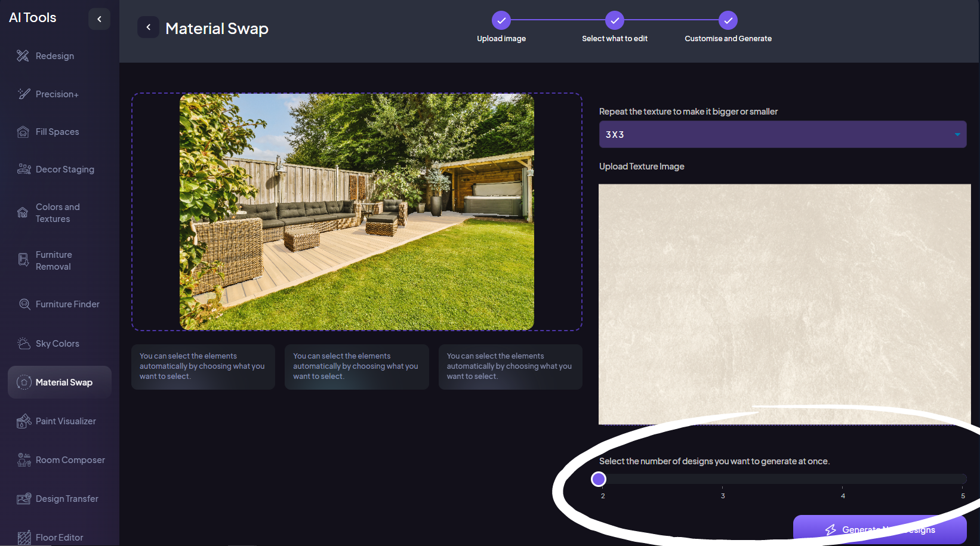Viewport: 980px width, 546px height.
Task: Go to Select what to edit step
Action: [614, 20]
